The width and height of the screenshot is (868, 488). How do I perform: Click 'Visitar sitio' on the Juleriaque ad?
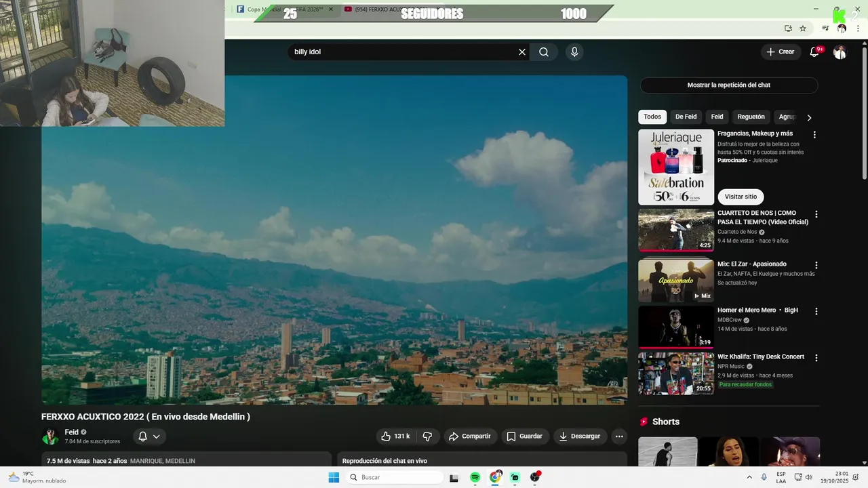coord(741,197)
